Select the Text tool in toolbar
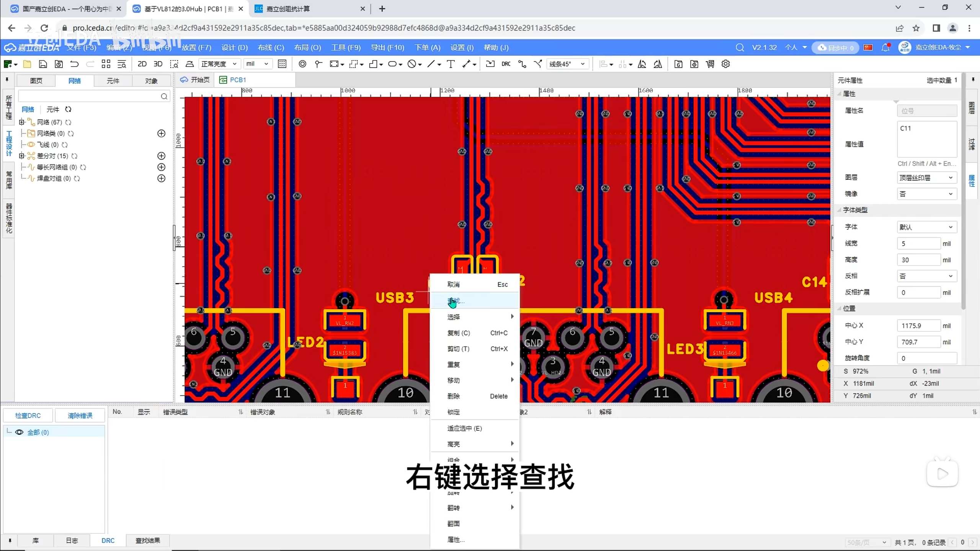980x551 pixels. click(451, 64)
